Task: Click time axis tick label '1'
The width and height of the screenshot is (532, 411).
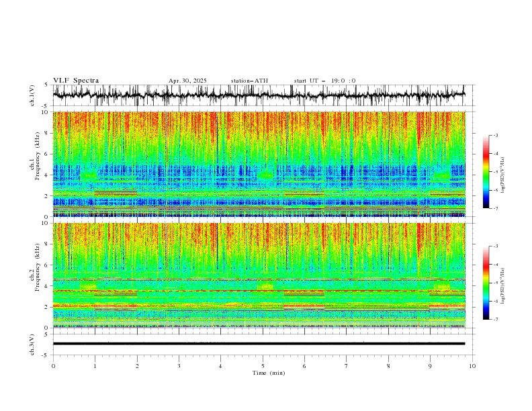Action: click(95, 366)
